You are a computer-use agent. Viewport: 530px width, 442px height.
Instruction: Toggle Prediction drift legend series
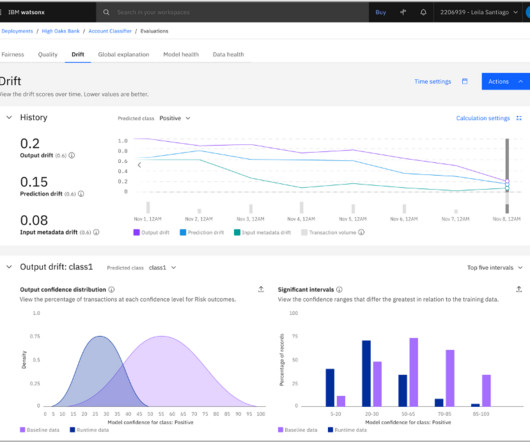click(202, 232)
